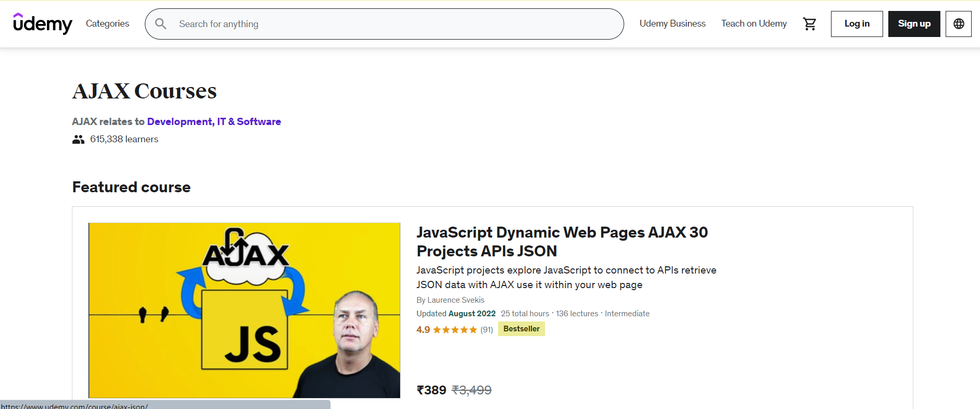The width and height of the screenshot is (980, 409).
Task: Click the AJAX Courses heading
Action: coord(144,91)
